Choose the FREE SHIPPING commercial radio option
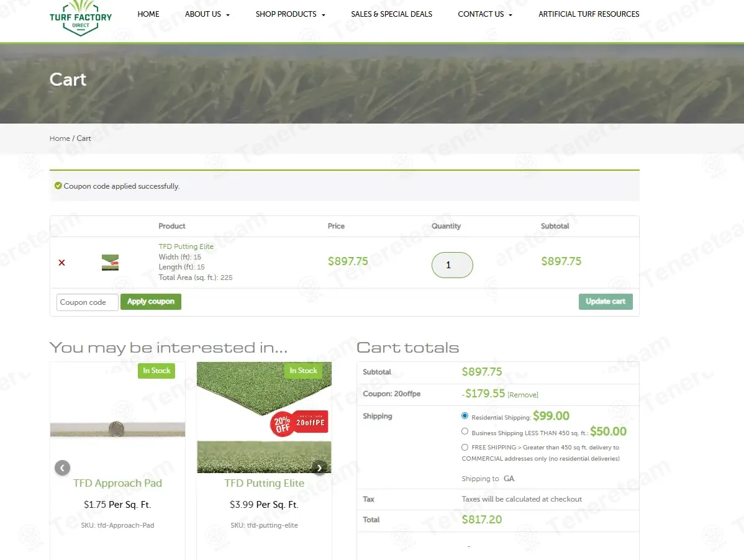This screenshot has height=560, width=744. [x=465, y=447]
